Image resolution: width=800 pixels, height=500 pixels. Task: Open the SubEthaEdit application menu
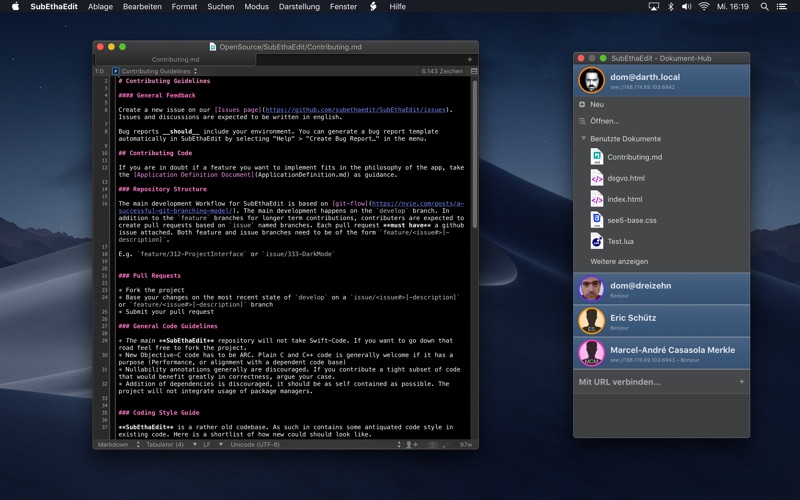(x=54, y=7)
